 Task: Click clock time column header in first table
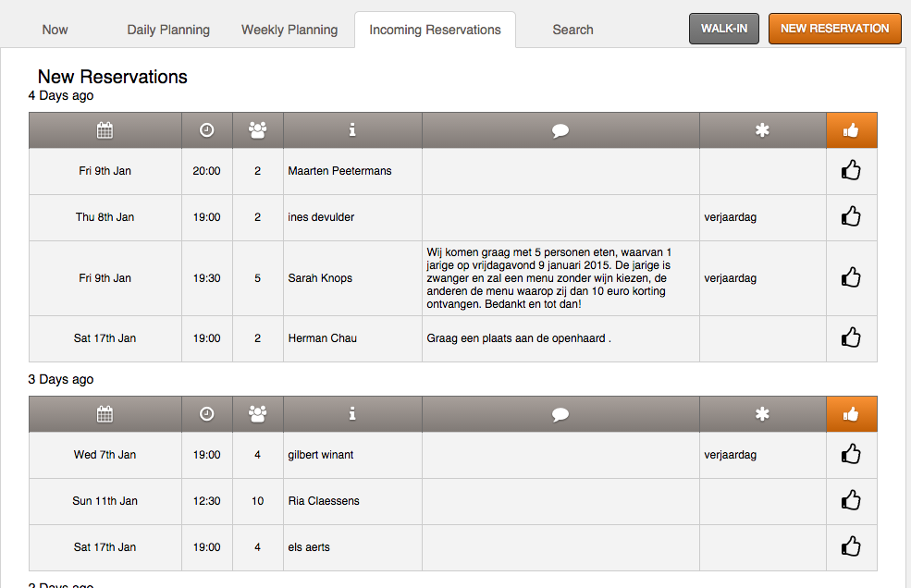pyautogui.click(x=206, y=130)
